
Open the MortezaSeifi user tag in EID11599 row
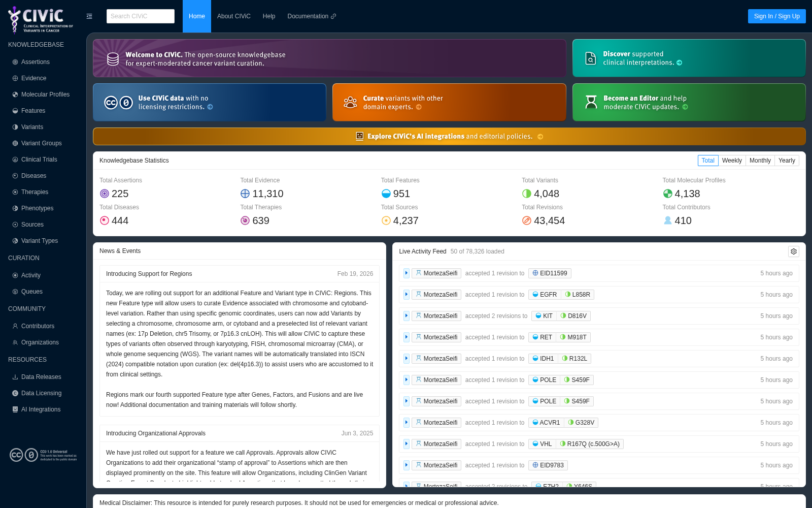pos(436,273)
